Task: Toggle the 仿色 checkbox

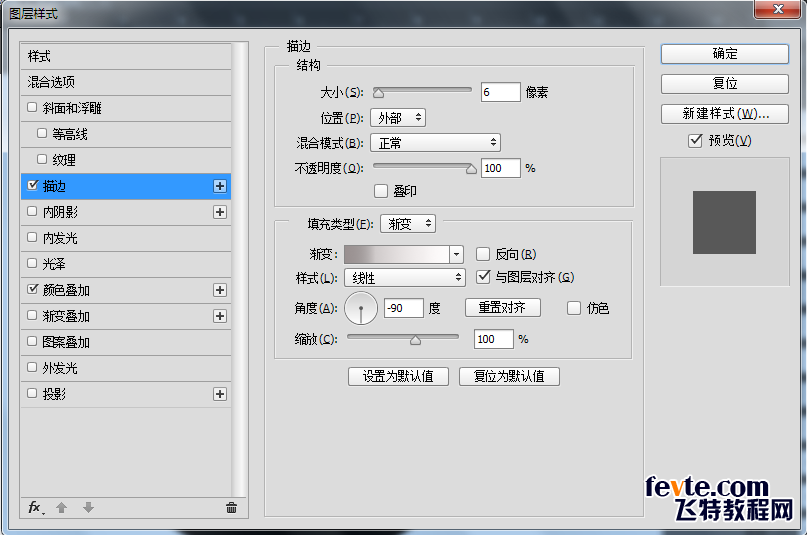Action: pos(574,308)
